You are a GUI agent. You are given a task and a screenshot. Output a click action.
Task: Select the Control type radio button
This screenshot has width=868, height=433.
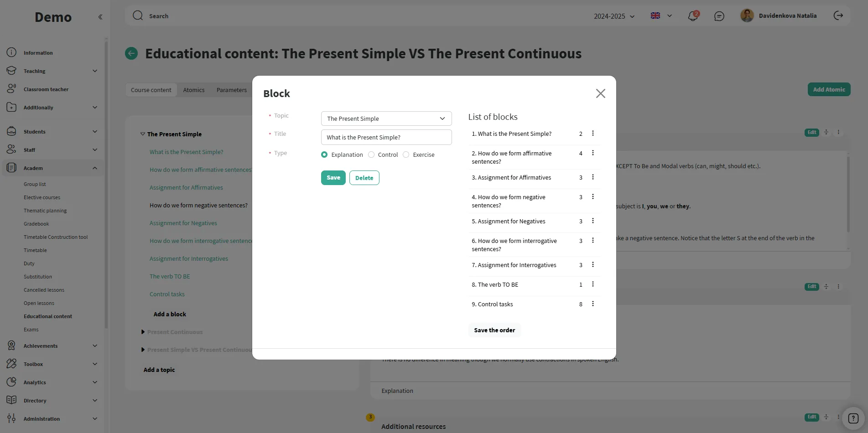(x=371, y=155)
